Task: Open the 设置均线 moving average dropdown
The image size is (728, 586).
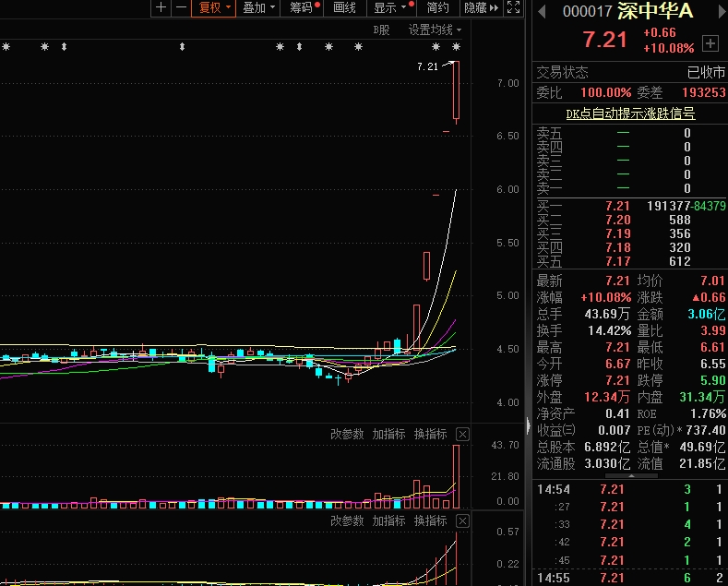Action: [x=435, y=30]
